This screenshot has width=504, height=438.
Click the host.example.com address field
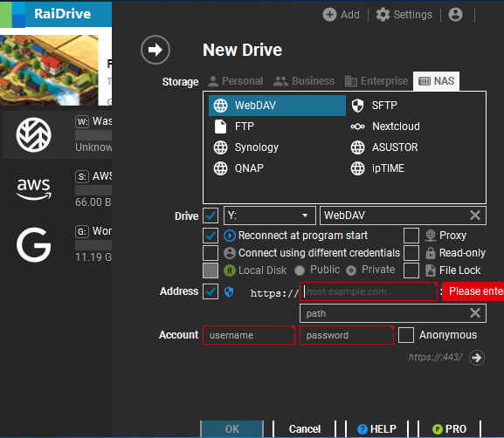click(x=369, y=291)
